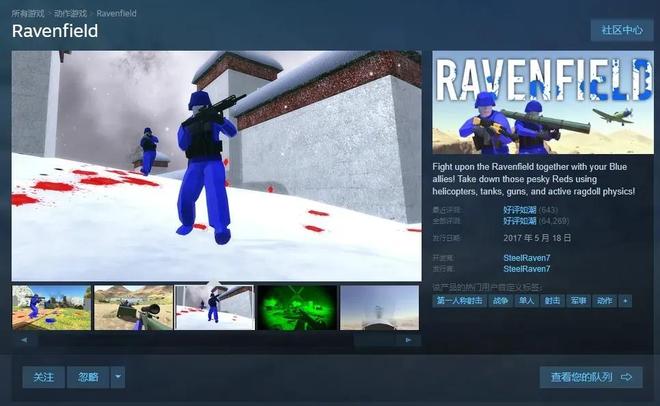The height and width of the screenshot is (406, 660).
Task: Click the 所有游戏 breadcrumb link
Action: (28, 13)
